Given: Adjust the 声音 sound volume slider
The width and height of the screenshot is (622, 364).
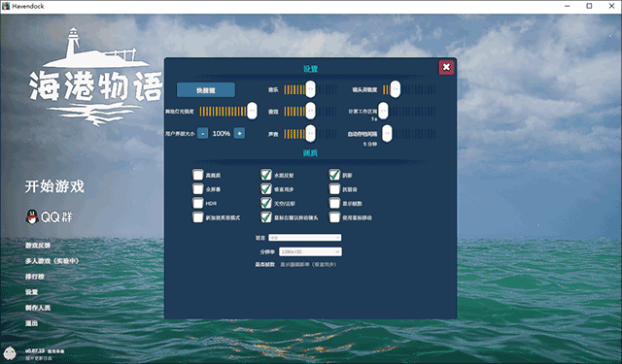Looking at the screenshot, I should click(x=310, y=134).
